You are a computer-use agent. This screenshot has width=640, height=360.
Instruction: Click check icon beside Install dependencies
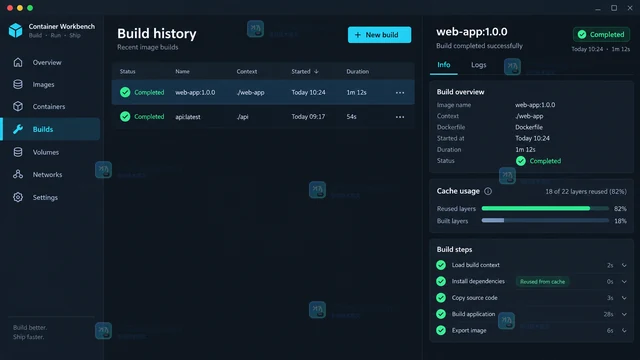(x=441, y=282)
